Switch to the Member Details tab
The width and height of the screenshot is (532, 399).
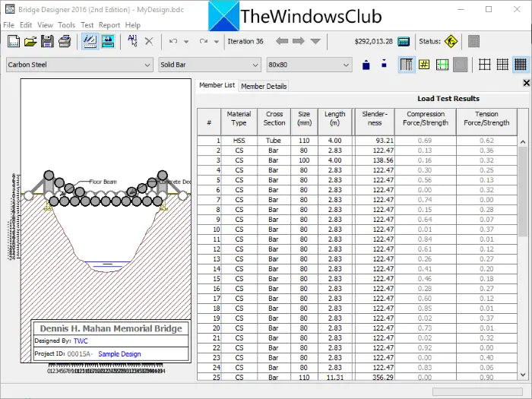point(264,86)
